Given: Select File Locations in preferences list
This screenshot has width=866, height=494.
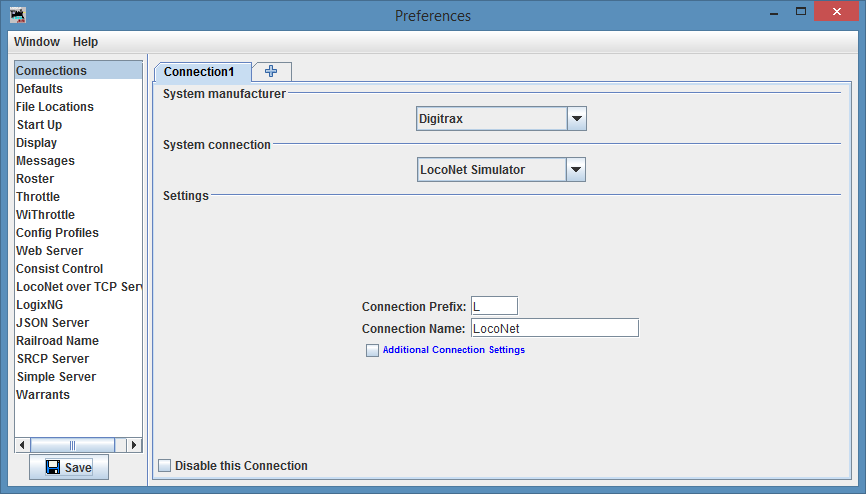Looking at the screenshot, I should (55, 107).
